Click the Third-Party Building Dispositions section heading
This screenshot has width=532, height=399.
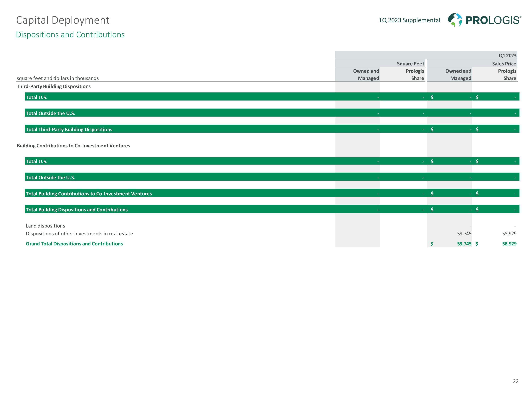tap(54, 86)
